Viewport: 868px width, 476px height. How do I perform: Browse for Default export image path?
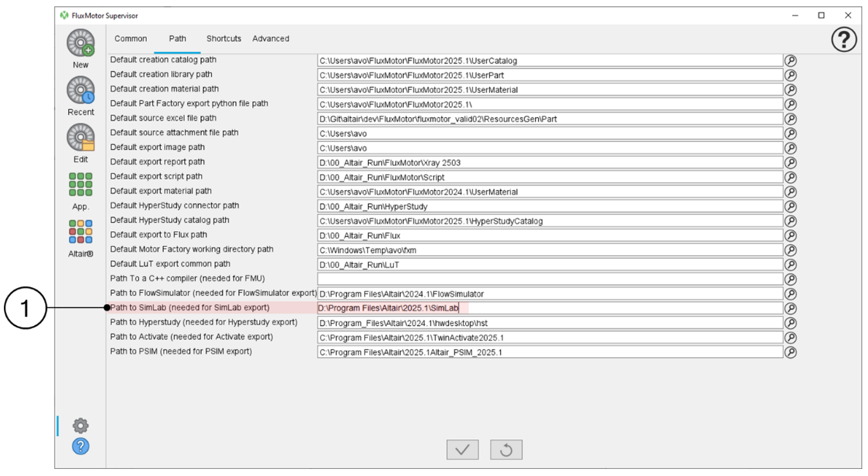(791, 148)
